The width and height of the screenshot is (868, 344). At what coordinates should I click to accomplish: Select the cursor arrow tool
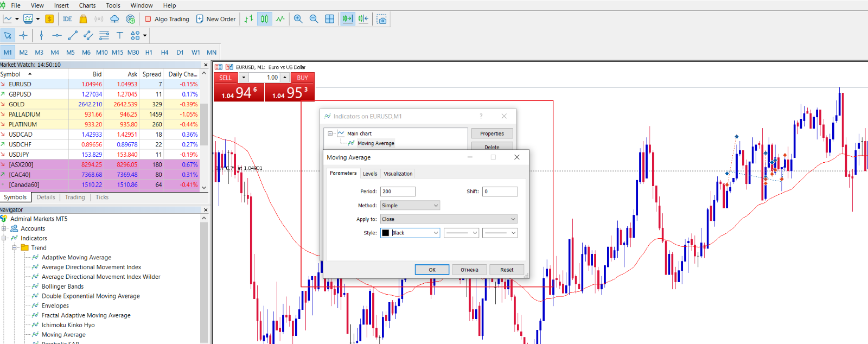(8, 35)
